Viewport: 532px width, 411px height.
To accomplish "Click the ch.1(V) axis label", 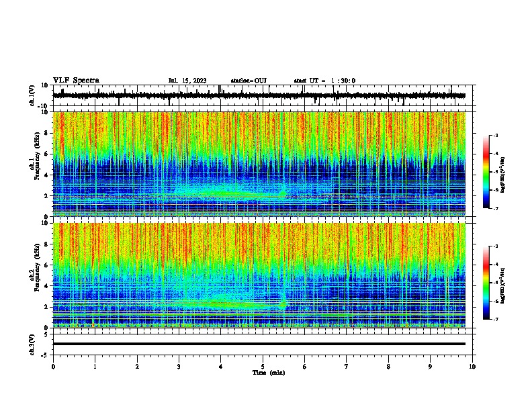I will click(x=32, y=95).
